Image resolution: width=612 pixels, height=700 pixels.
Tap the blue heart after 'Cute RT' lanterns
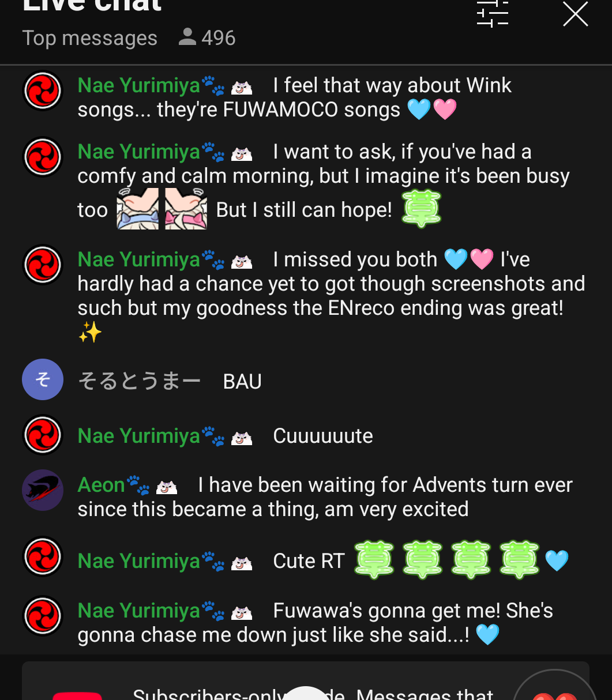tap(557, 560)
